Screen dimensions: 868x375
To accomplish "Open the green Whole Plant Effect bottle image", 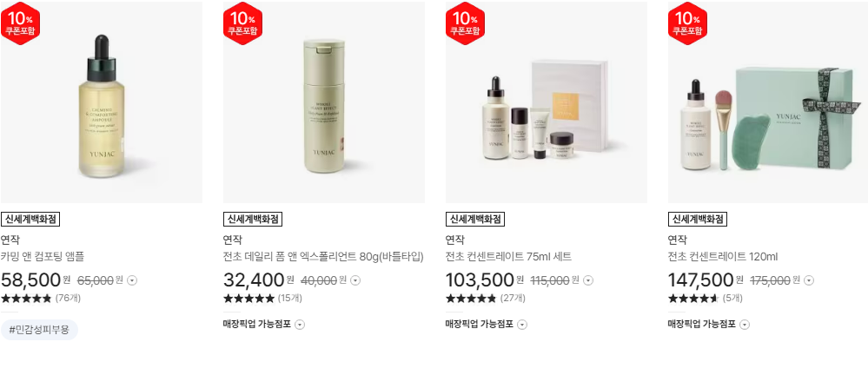I will pyautogui.click(x=324, y=102).
